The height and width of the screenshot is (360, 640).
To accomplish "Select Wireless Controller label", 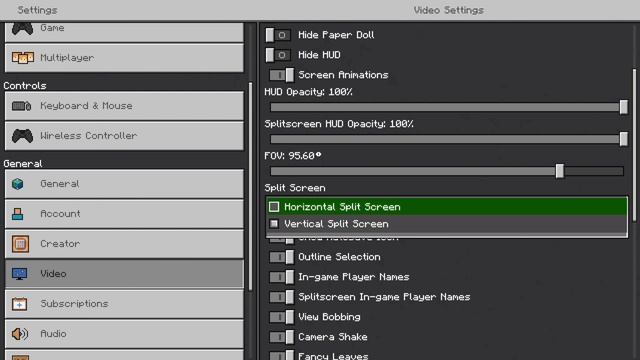I will (x=89, y=136).
